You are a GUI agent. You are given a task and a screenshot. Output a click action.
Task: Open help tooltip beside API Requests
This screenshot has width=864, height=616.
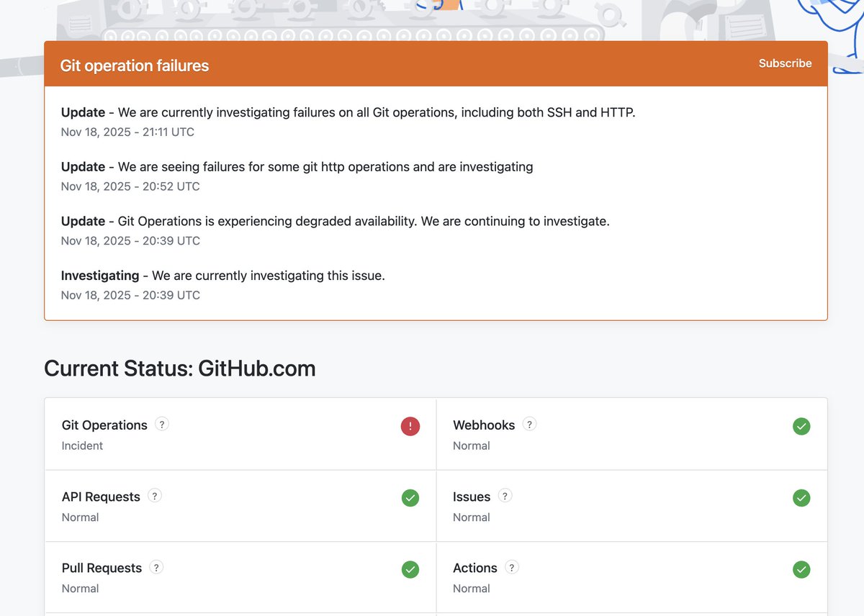pos(155,495)
